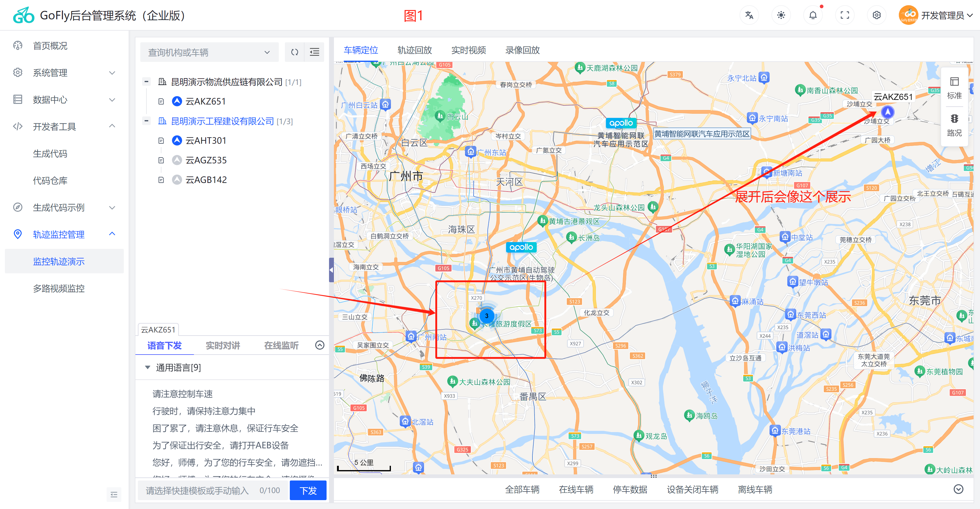Click the GoFly bicycle logo
The width and height of the screenshot is (980, 509).
[x=24, y=15]
